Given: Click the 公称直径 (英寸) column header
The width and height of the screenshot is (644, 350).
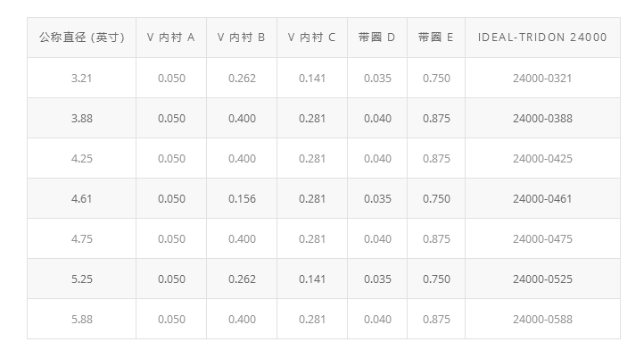Looking at the screenshot, I should pyautogui.click(x=82, y=37).
